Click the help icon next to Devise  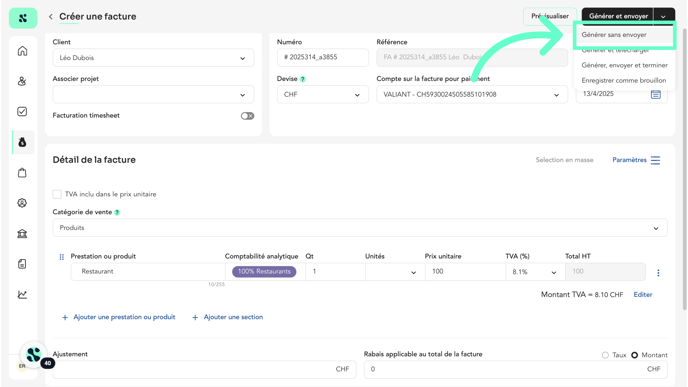point(303,79)
